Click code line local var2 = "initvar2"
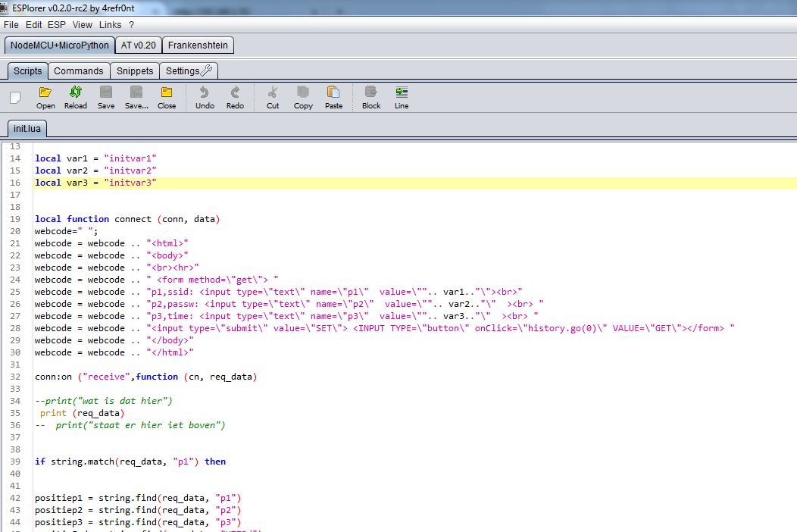The image size is (797, 532). tap(95, 171)
